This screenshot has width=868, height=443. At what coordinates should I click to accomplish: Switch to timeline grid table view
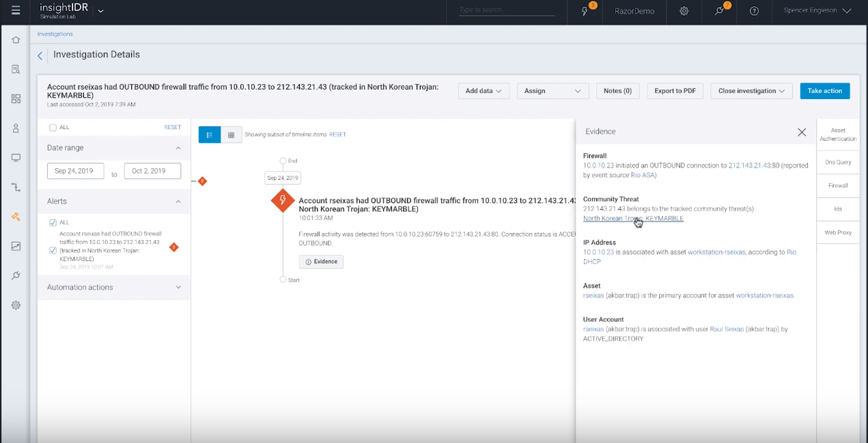coord(231,135)
